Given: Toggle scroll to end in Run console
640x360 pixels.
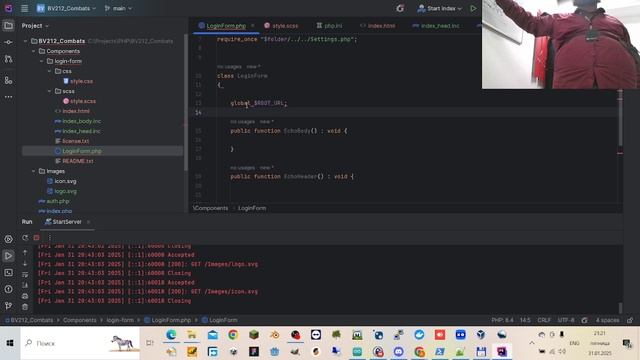Looking at the screenshot, I should click(25, 285).
